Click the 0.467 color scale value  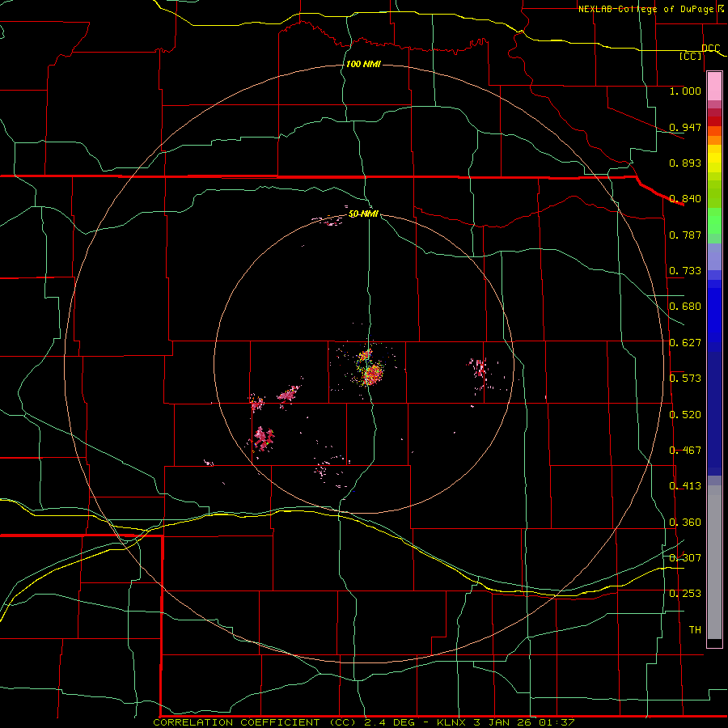pyautogui.click(x=685, y=451)
